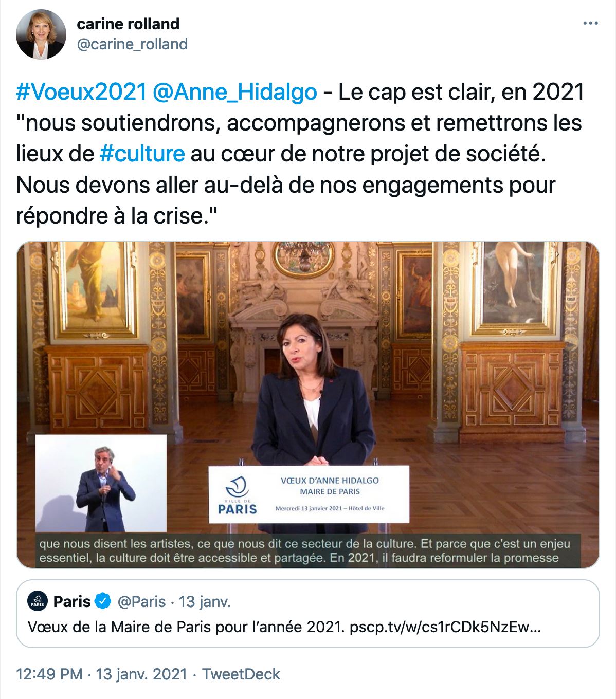Open the @Anne_Hidalgo mention
616x699 pixels.
(235, 93)
